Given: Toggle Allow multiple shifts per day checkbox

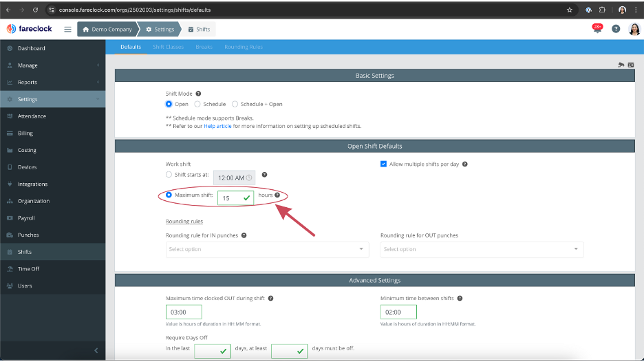Looking at the screenshot, I should (x=383, y=164).
